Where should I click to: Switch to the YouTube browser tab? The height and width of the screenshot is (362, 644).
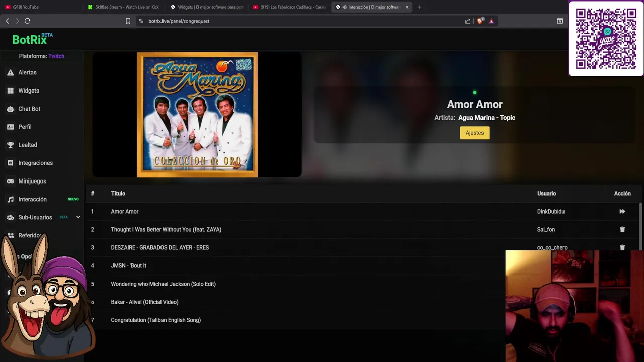(40, 7)
